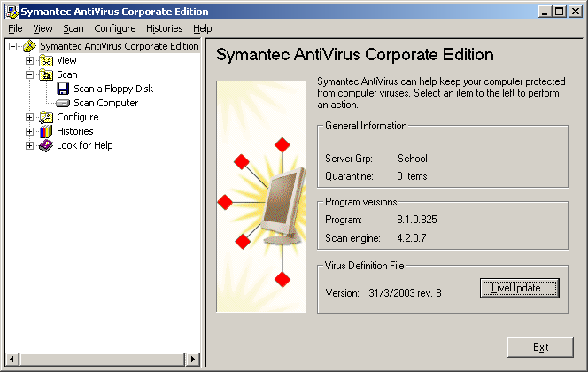Click the horizontal scrollbar thumb in tree pane
Image resolution: width=588 pixels, height=372 pixels.
tap(102, 360)
